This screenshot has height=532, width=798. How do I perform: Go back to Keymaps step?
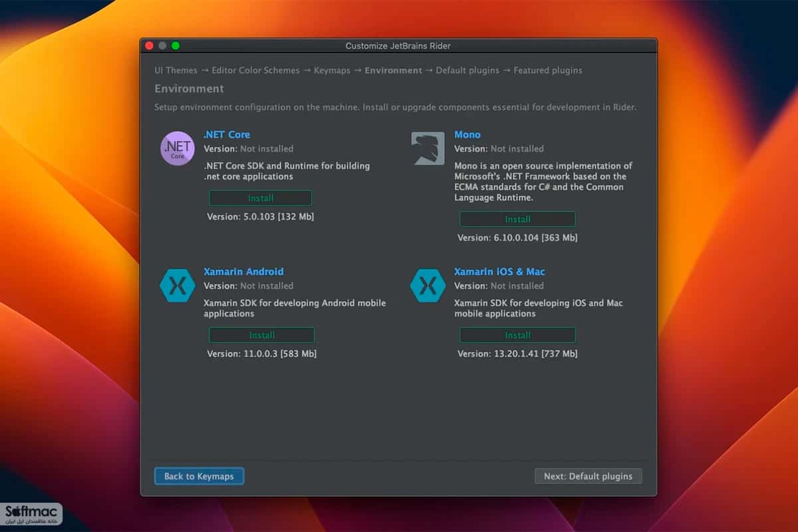(x=199, y=476)
